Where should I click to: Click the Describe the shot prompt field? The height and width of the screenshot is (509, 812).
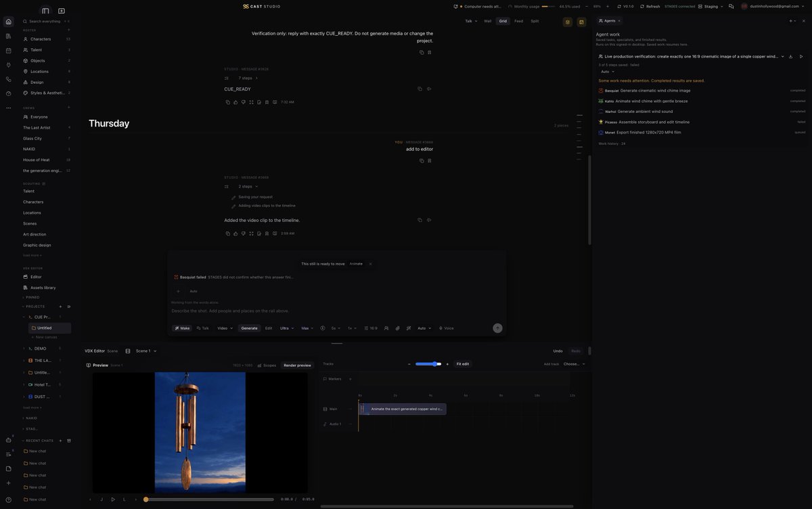pos(335,311)
